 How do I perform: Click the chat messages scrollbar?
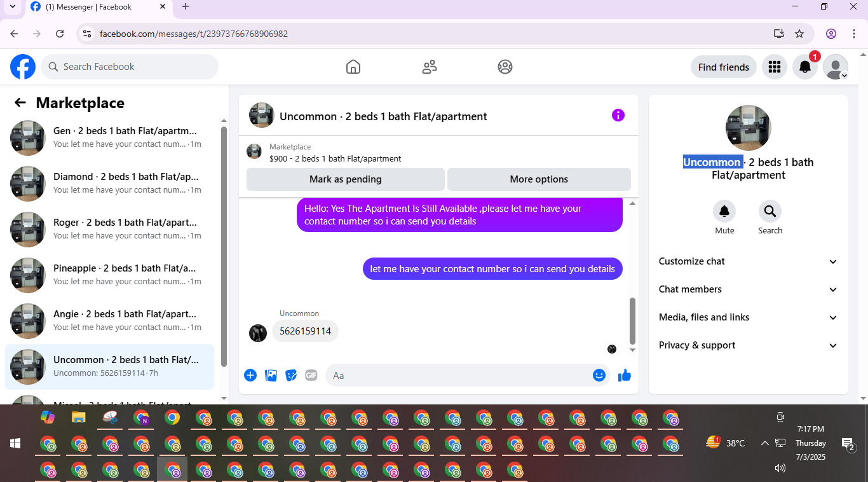pos(632,320)
